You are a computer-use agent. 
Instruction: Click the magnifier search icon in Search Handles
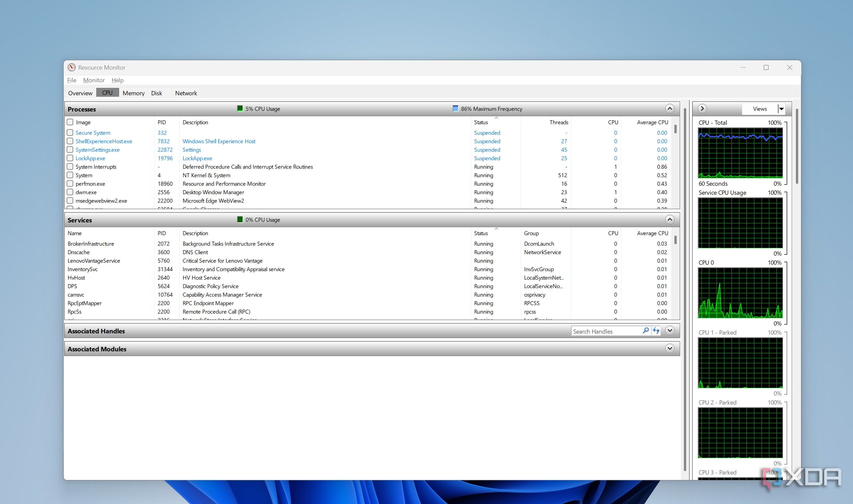pyautogui.click(x=645, y=330)
